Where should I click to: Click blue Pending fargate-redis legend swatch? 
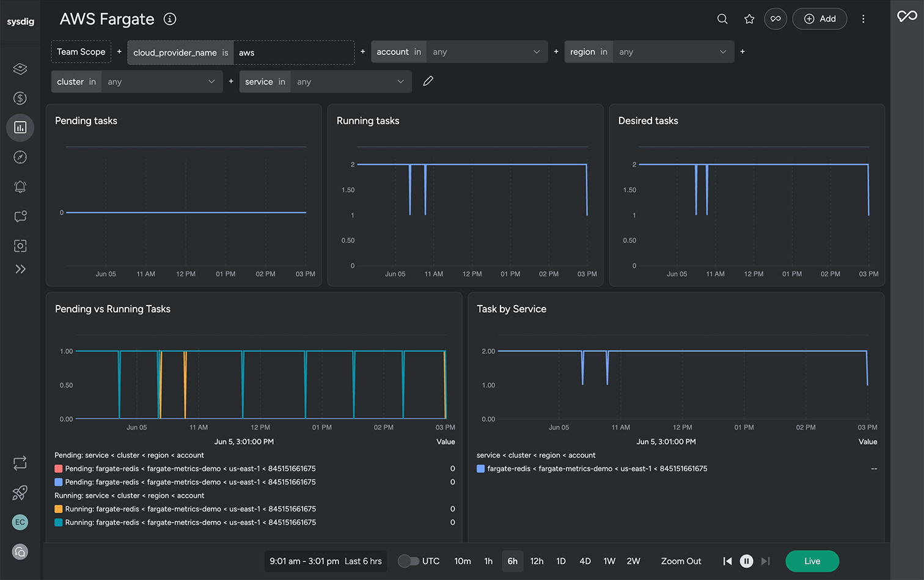point(59,482)
